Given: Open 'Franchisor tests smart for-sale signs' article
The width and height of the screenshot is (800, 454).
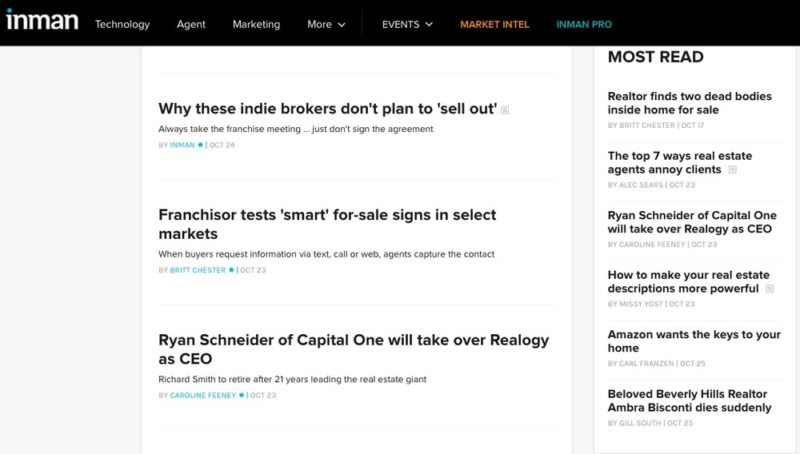Looking at the screenshot, I should pos(327,224).
